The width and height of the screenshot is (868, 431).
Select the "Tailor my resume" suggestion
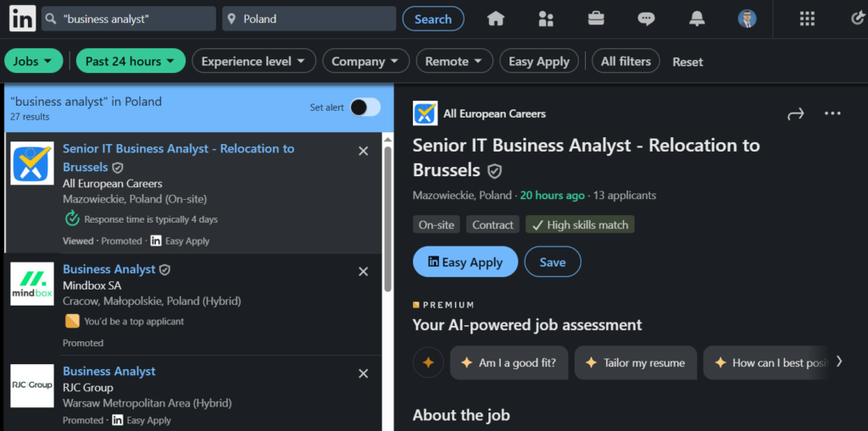coord(636,363)
